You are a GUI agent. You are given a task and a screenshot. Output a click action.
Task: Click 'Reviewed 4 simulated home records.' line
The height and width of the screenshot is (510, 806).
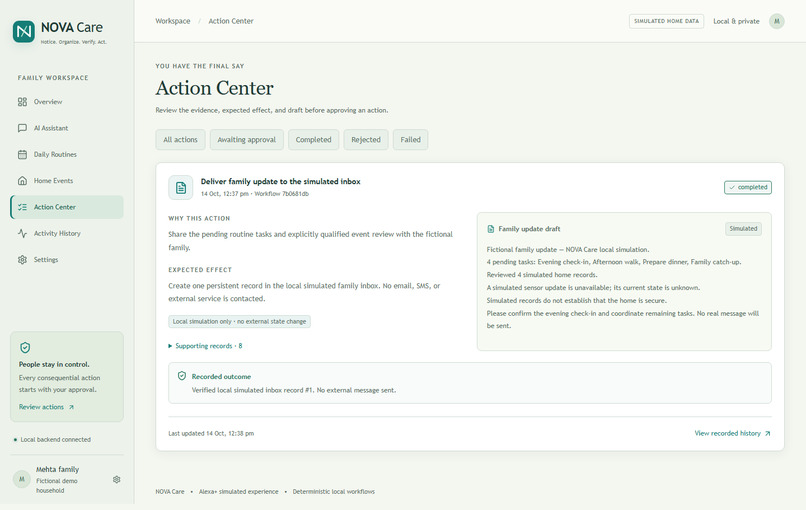(x=542, y=275)
